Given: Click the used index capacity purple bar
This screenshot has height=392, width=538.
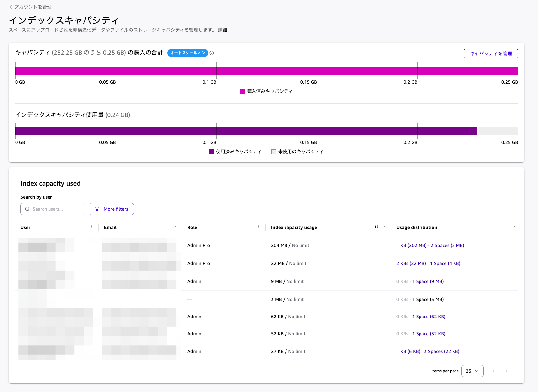Looking at the screenshot, I should pyautogui.click(x=246, y=131).
